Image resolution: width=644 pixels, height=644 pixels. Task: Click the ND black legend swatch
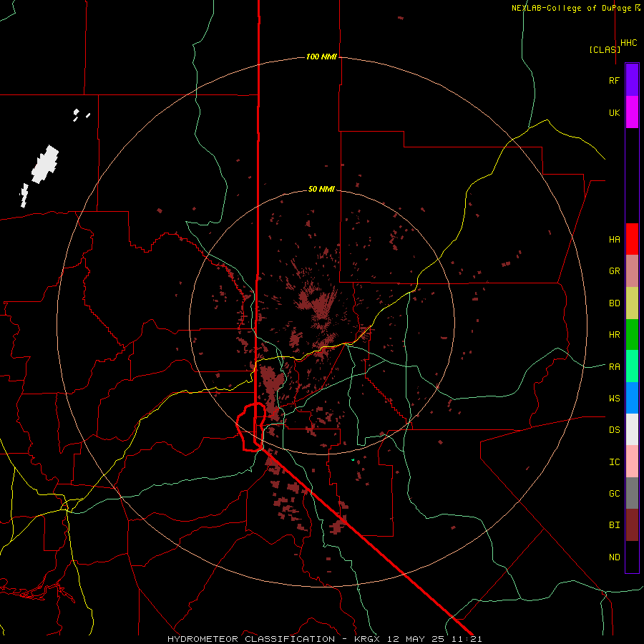[632, 557]
